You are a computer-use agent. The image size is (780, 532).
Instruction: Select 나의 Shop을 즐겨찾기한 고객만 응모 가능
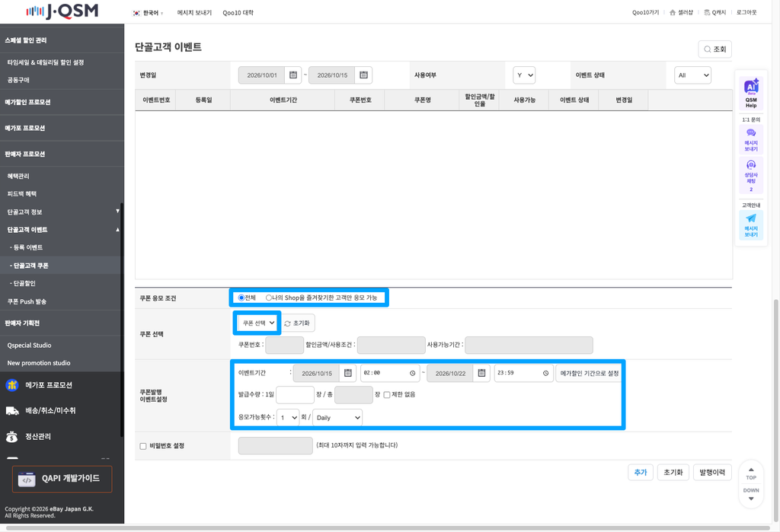pyautogui.click(x=269, y=298)
